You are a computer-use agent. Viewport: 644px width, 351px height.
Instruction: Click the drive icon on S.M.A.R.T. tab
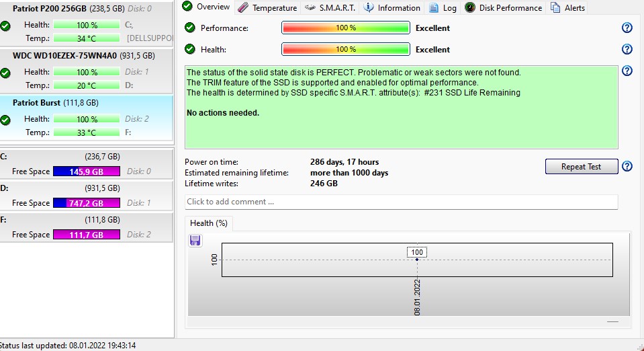pos(310,7)
